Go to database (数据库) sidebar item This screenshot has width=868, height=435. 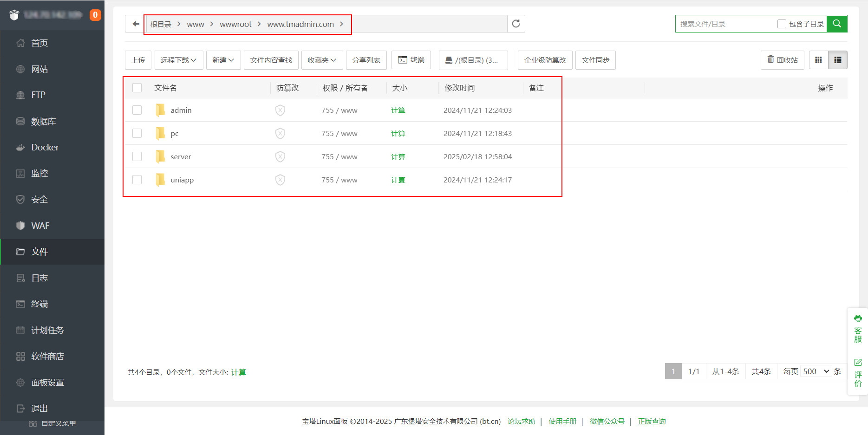[43, 121]
